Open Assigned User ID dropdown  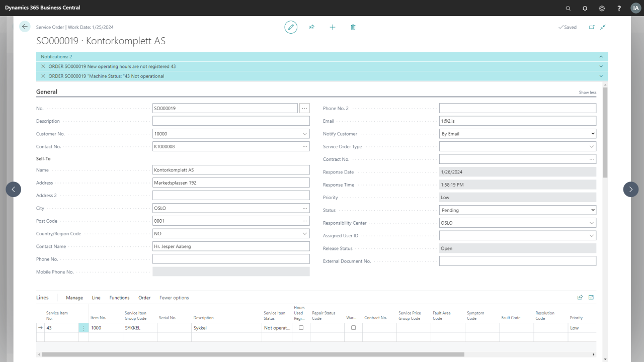(x=592, y=236)
